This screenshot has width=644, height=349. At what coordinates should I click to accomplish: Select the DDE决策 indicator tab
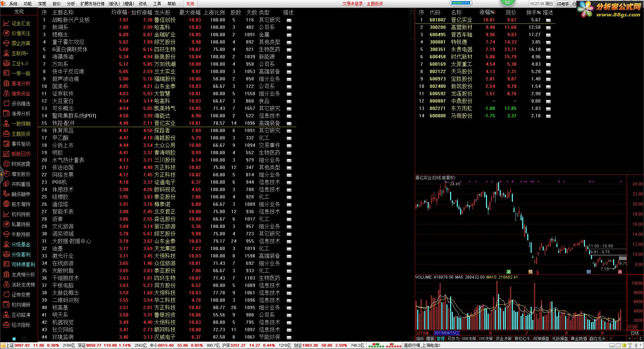tap(469, 339)
